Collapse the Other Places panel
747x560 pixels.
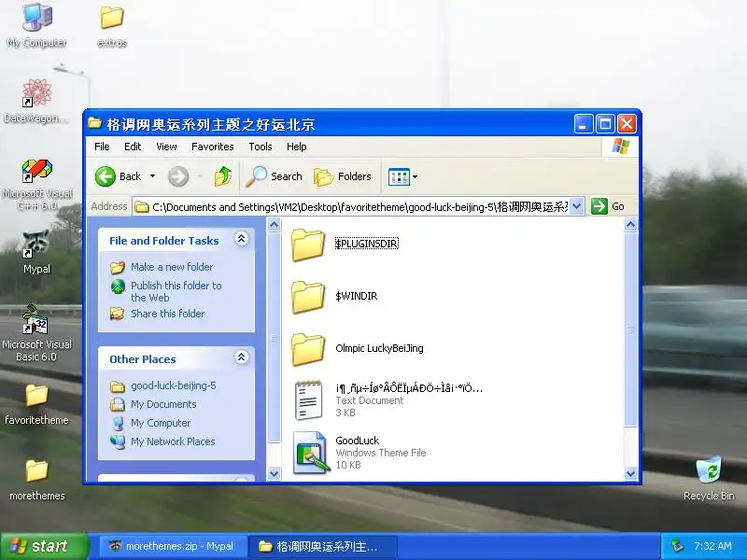242,357
